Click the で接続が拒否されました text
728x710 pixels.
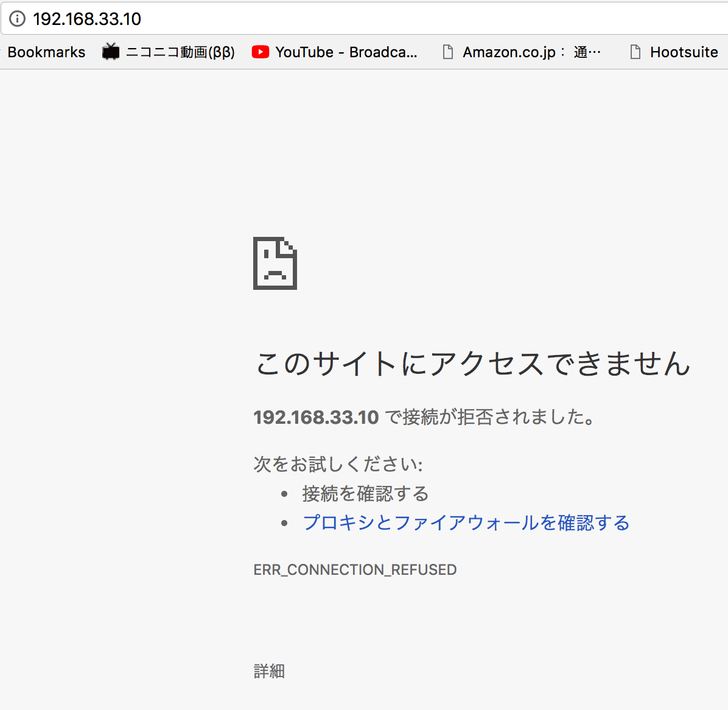tap(491, 417)
